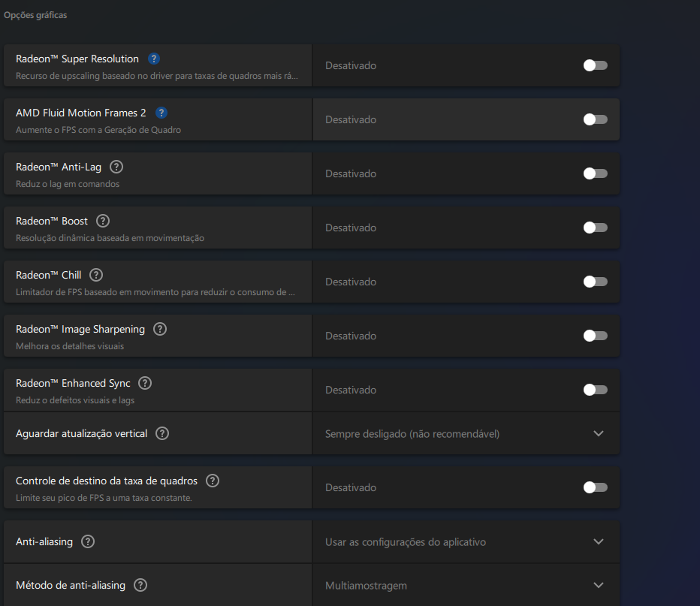Toggle the Radeon Anti-Lag switch
Screen dimensions: 700x606
(595, 173)
